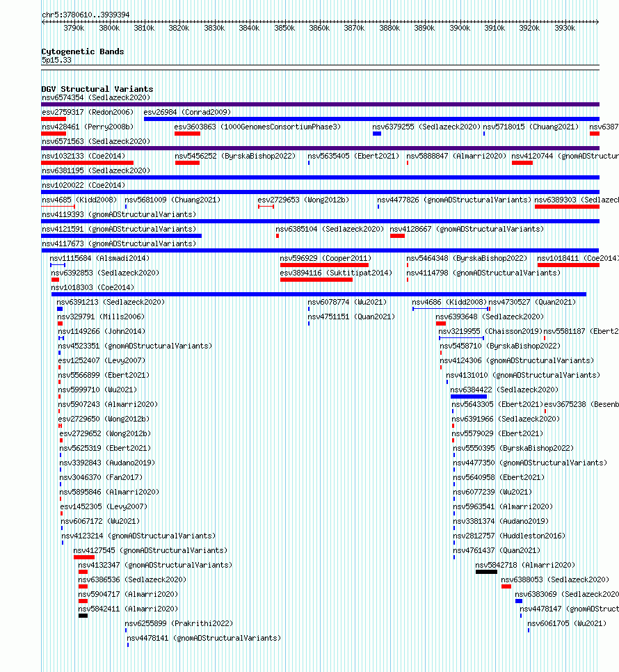Select the red esv3603863 variant bar
Image resolution: width=619 pixels, height=672 pixels.
point(187,134)
